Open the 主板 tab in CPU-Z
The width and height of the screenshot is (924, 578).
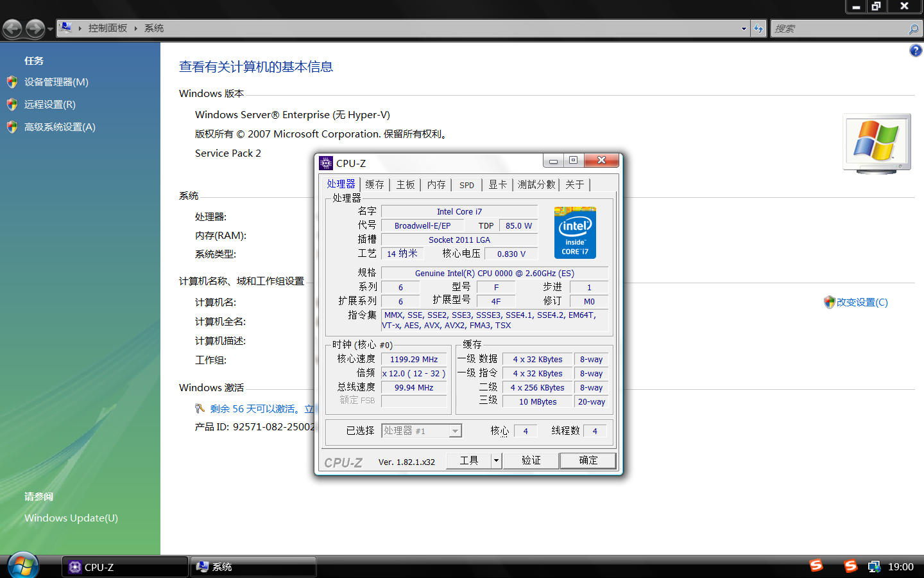(406, 185)
